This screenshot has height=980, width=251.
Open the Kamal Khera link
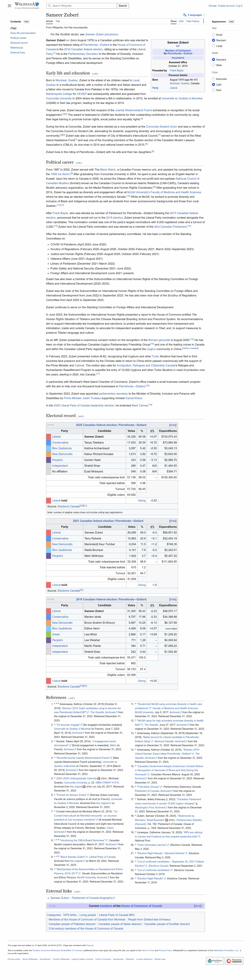(x=134, y=398)
